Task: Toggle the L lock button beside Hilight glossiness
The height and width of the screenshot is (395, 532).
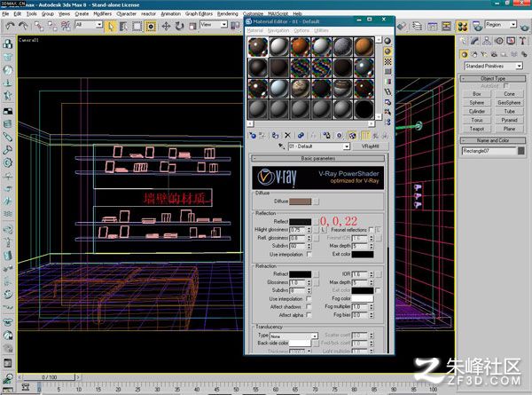Action: [x=323, y=230]
